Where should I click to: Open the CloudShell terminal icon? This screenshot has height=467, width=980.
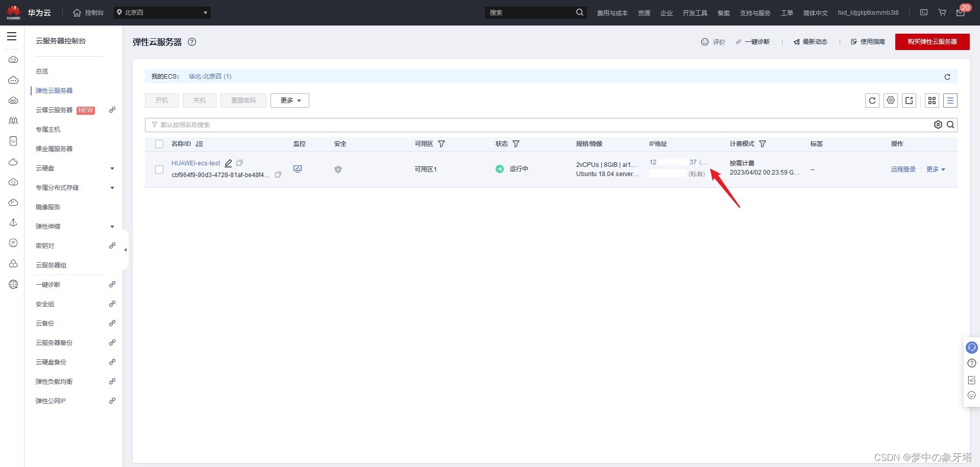click(x=924, y=12)
